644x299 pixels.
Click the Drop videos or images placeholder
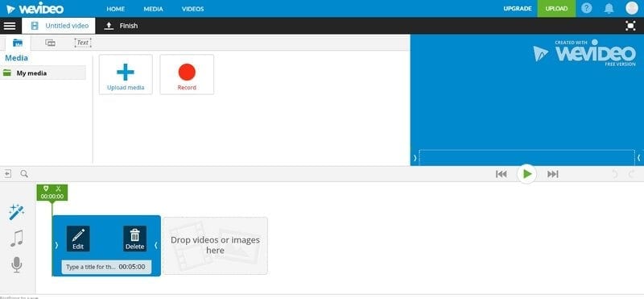click(215, 246)
